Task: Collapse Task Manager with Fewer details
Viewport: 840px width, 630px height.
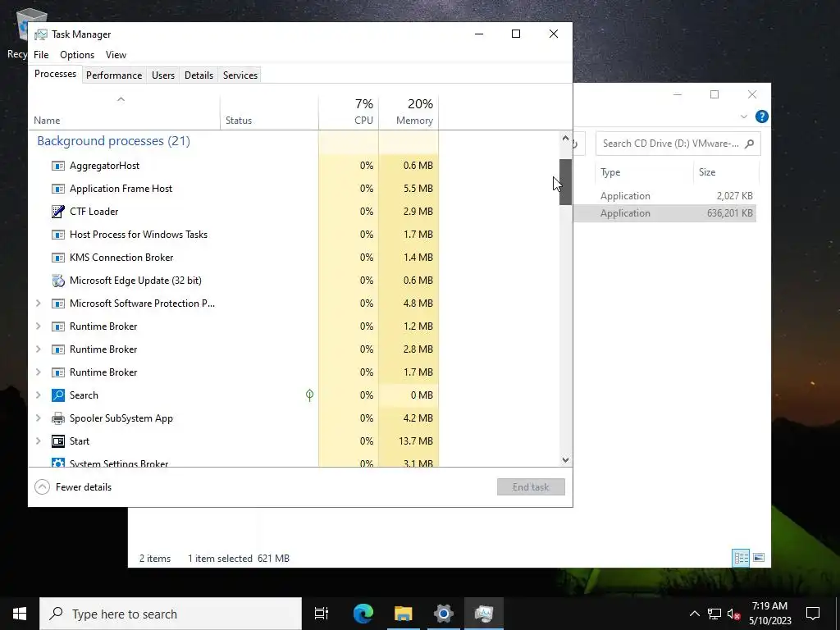Action: click(73, 487)
